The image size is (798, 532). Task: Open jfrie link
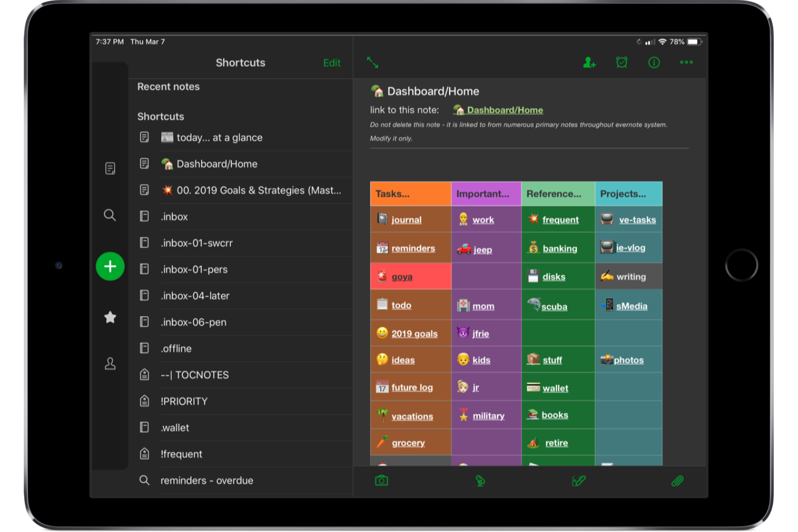tap(480, 334)
